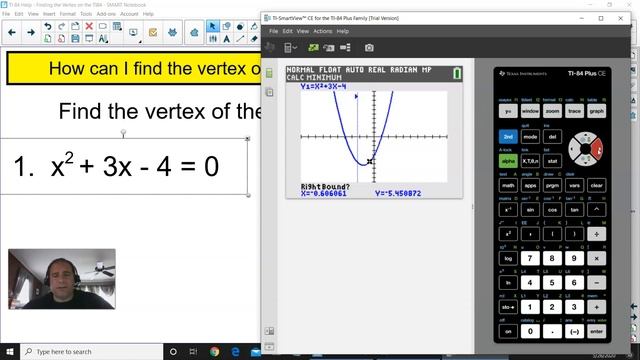Open calculator model dropdown in SmartView
This screenshot has width=640, height=360.
[x=290, y=48]
